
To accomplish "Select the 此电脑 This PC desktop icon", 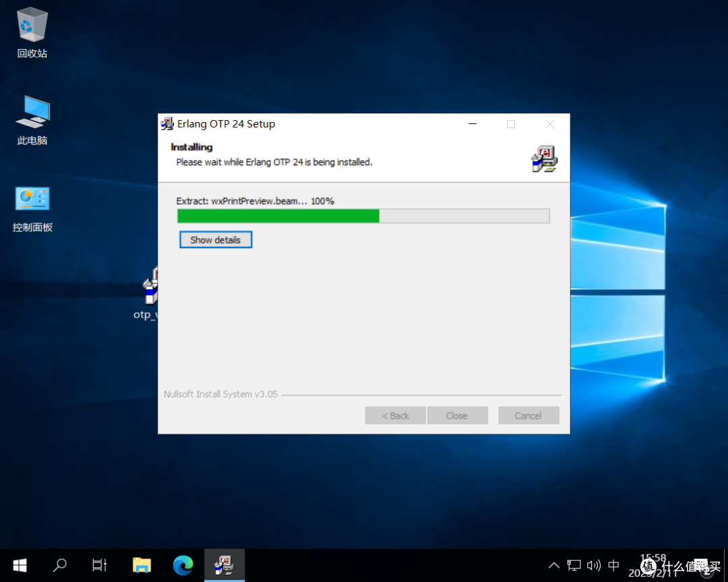I will pos(32,120).
